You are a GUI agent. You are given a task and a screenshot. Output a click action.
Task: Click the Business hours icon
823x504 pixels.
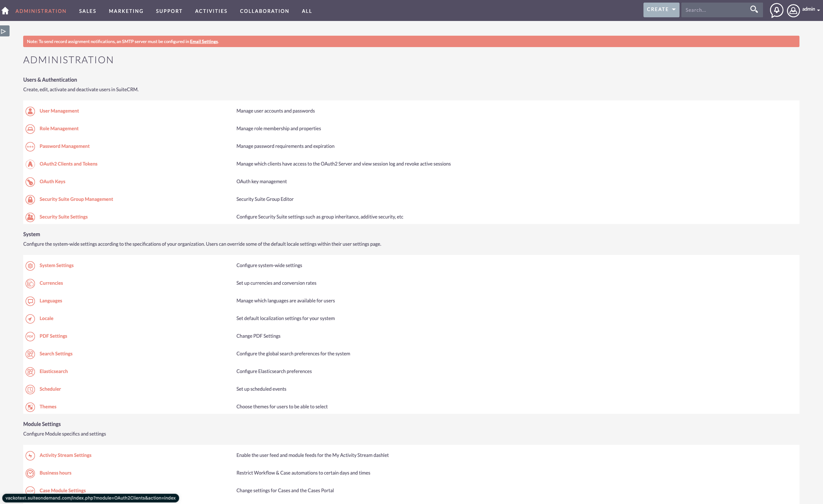[30, 473]
